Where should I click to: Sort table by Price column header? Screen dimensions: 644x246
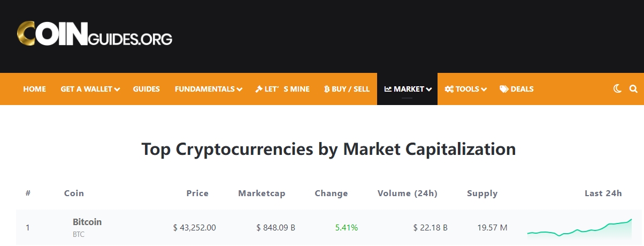click(x=197, y=193)
